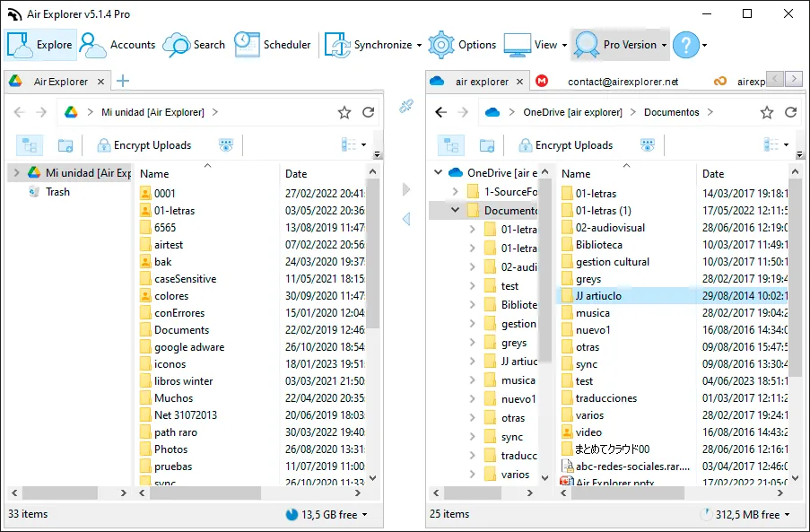The width and height of the screenshot is (810, 532).
Task: Select the Net 31072013 folder
Action: click(x=186, y=415)
